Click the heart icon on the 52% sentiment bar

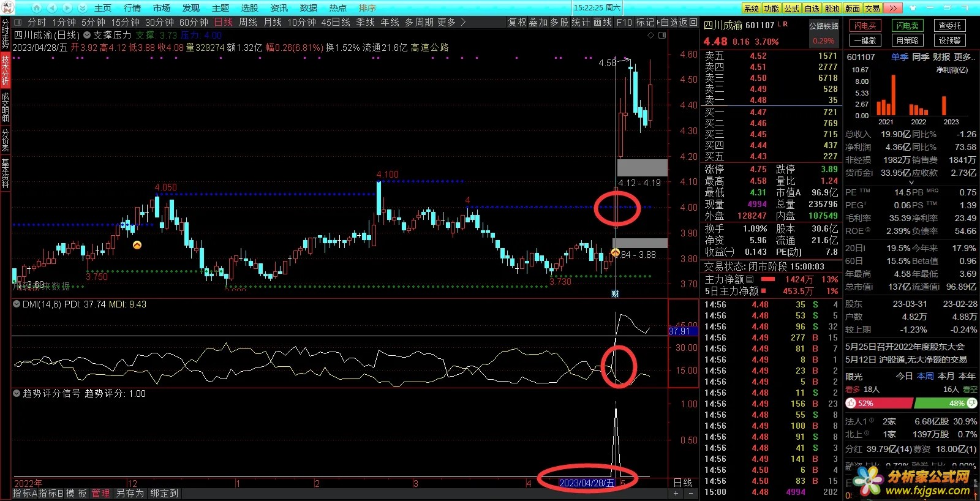click(851, 404)
